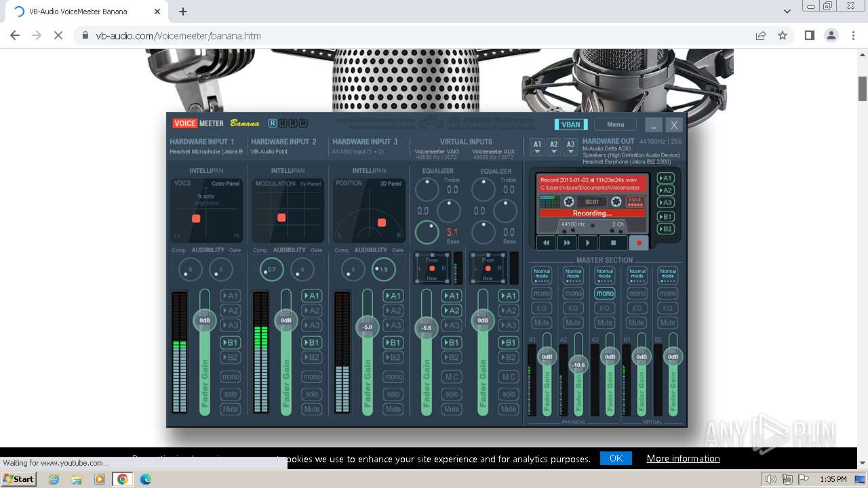The image size is (868, 488).
Task: Click the A1 recorder bus button on cassette
Action: pyautogui.click(x=666, y=178)
